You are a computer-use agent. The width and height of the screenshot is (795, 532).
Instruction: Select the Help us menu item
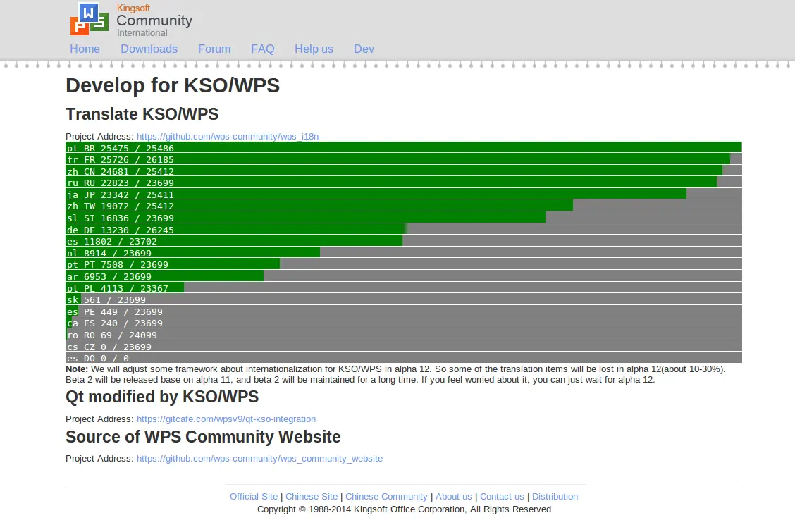pyautogui.click(x=314, y=49)
